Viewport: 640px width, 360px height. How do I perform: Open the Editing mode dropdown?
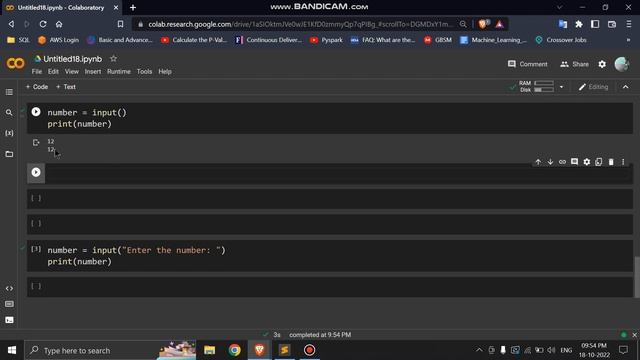pos(593,87)
